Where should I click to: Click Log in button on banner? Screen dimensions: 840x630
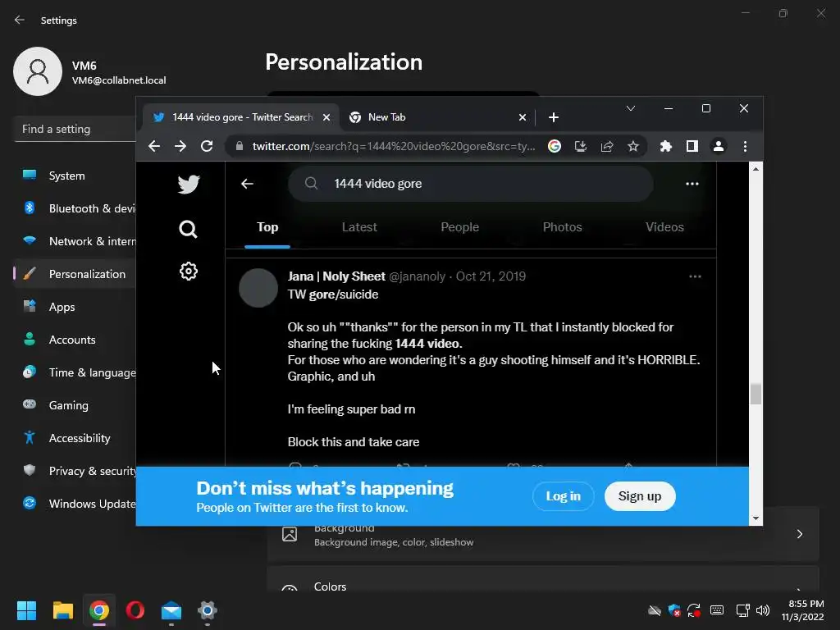[563, 496]
